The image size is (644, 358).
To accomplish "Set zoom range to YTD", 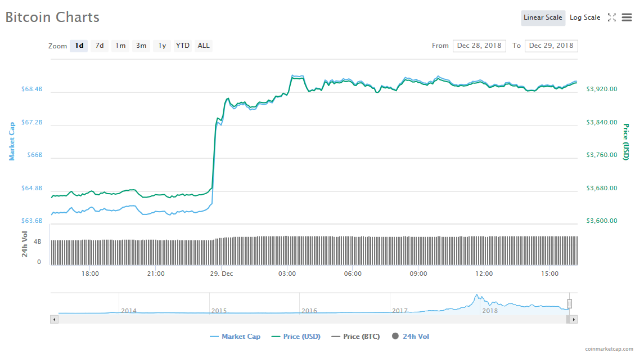I will [x=183, y=46].
